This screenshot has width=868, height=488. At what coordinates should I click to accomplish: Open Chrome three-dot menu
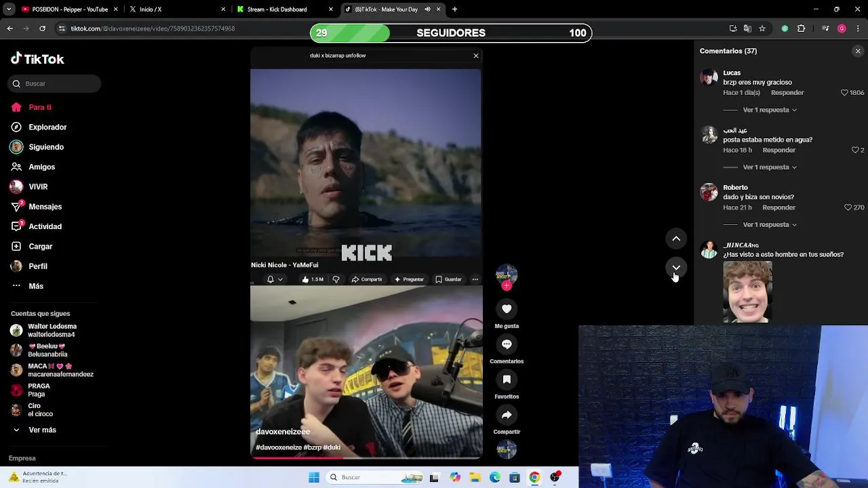(x=858, y=28)
